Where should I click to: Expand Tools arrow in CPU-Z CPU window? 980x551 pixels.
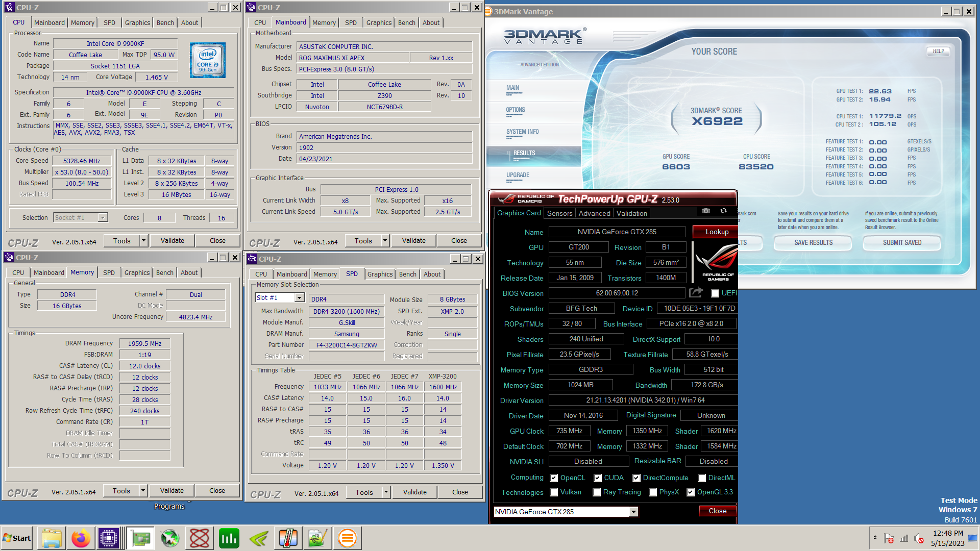(x=144, y=241)
